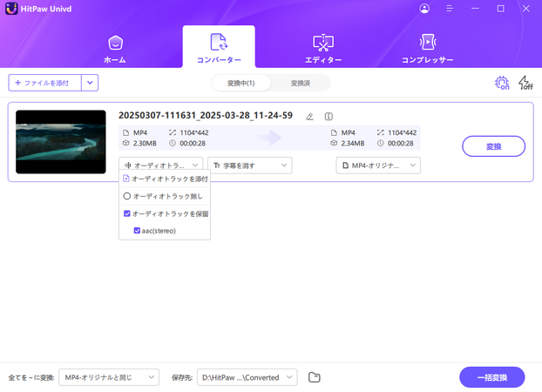The image size is (542, 392).
Task: Toggle lightning-fast conversion off icon
Action: 525,83
